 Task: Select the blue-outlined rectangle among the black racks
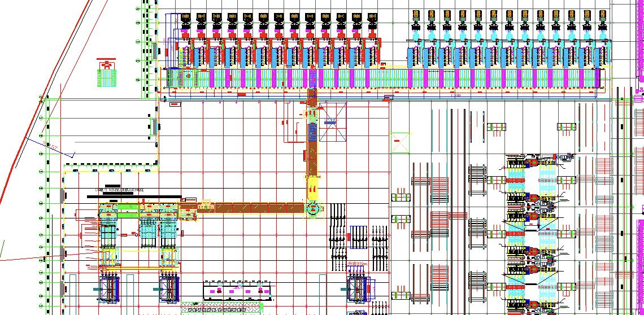359,236
